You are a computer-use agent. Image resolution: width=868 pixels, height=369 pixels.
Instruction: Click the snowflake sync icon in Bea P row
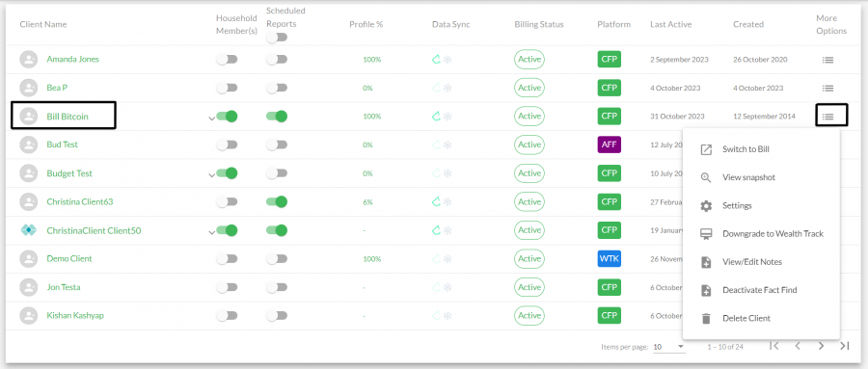click(x=448, y=88)
